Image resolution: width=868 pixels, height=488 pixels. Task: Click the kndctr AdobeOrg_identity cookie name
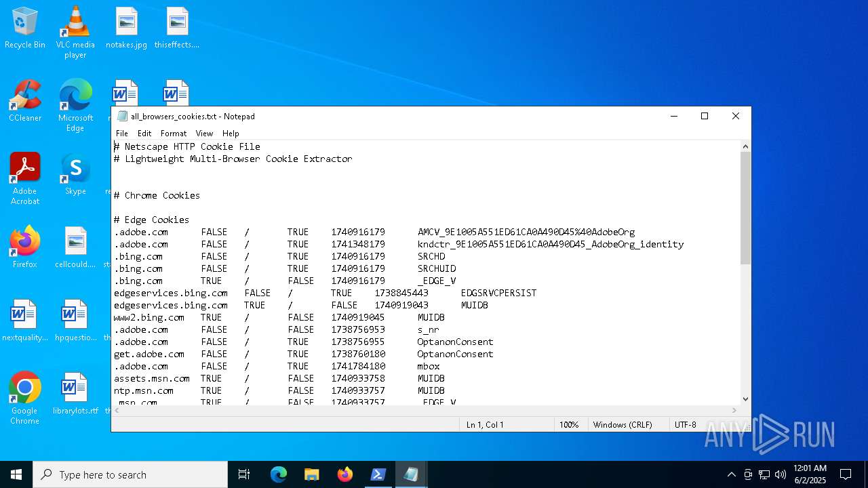click(551, 244)
